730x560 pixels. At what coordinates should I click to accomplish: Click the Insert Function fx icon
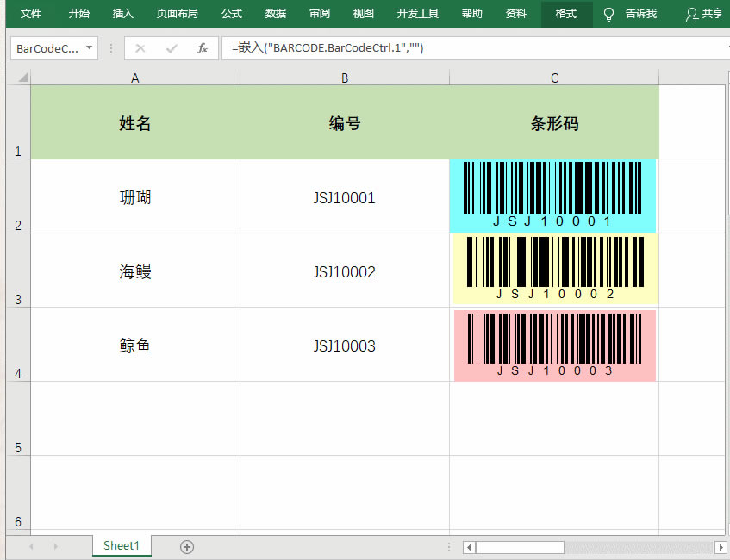[x=203, y=48]
